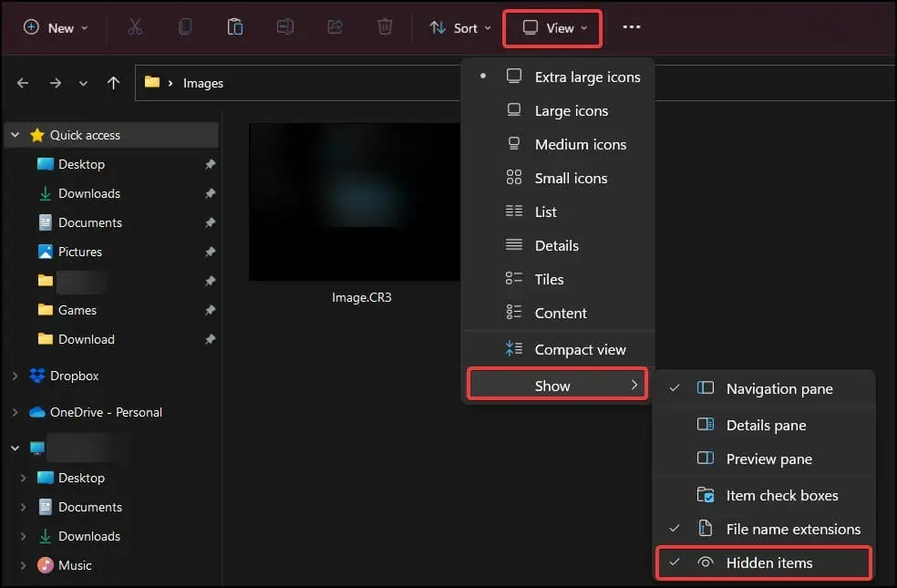Switch to Details view
Image resolution: width=897 pixels, height=588 pixels.
click(x=558, y=245)
